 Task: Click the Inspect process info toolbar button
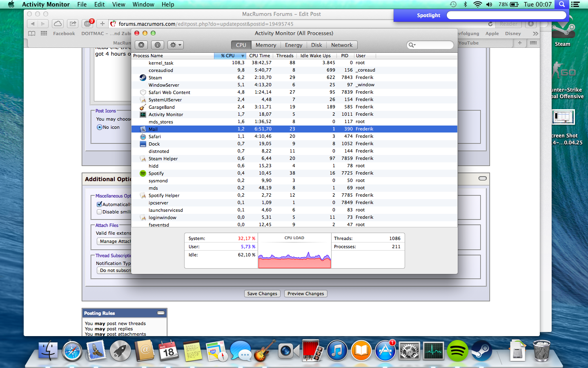158,45
